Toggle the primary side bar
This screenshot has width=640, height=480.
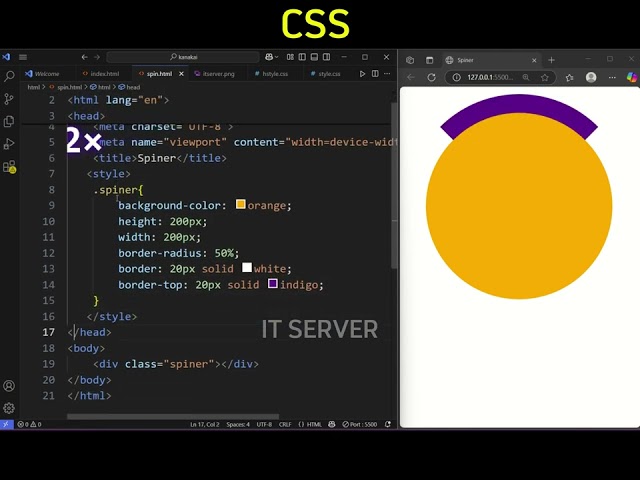302,57
